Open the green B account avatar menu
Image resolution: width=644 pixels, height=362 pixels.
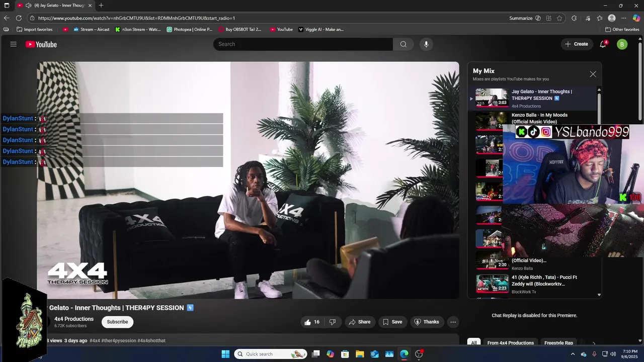[622, 44]
